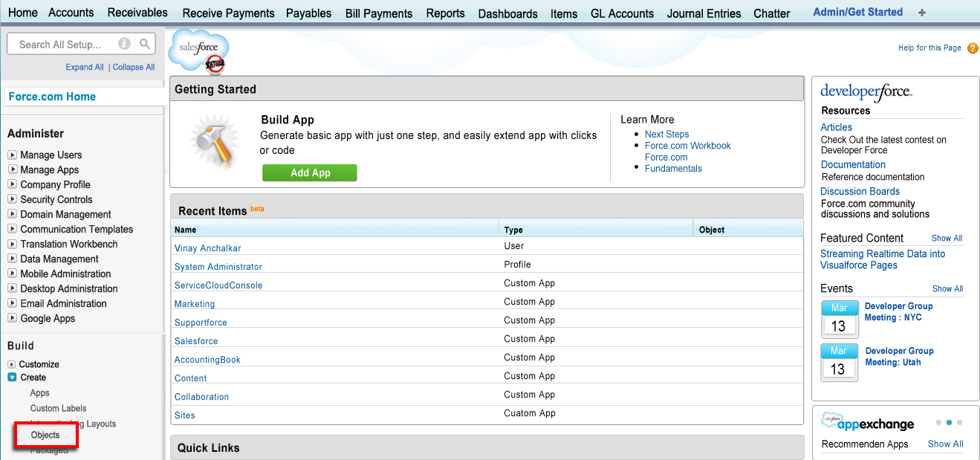980x460 pixels.
Task: Click the Salesforce cloud logo
Action: [198, 52]
